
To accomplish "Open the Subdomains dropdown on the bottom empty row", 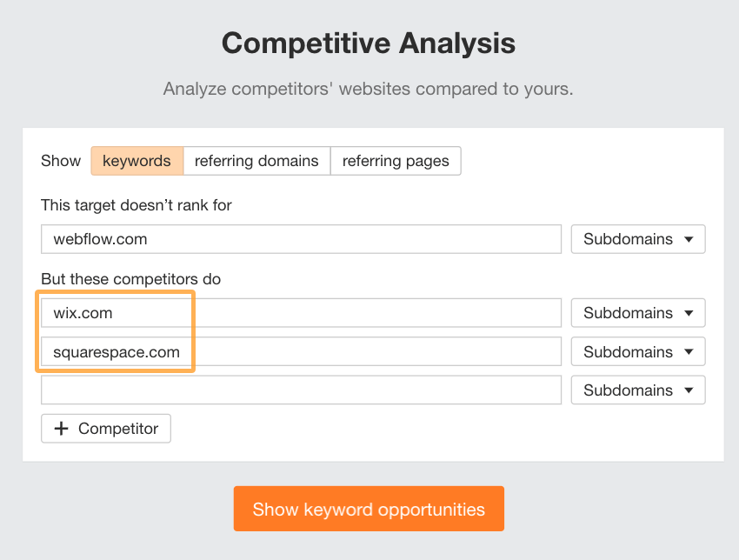I will pos(637,390).
